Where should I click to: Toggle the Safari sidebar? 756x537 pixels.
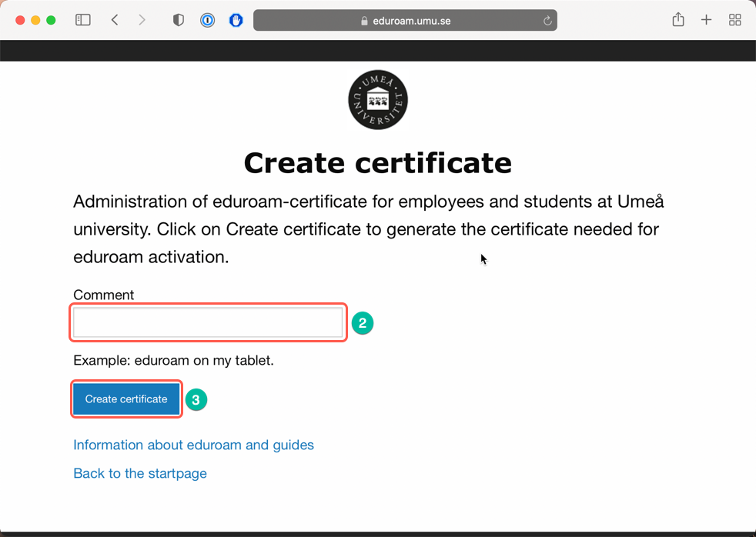(x=83, y=20)
